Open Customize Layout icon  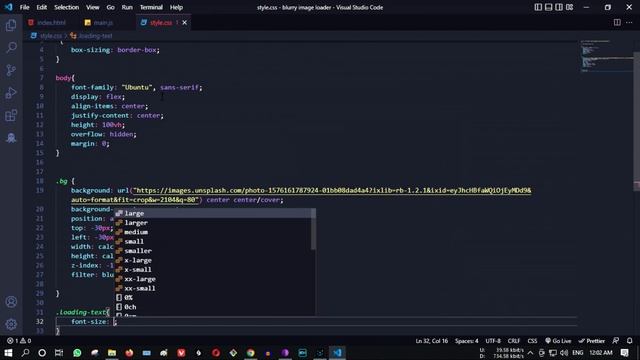coord(569,7)
